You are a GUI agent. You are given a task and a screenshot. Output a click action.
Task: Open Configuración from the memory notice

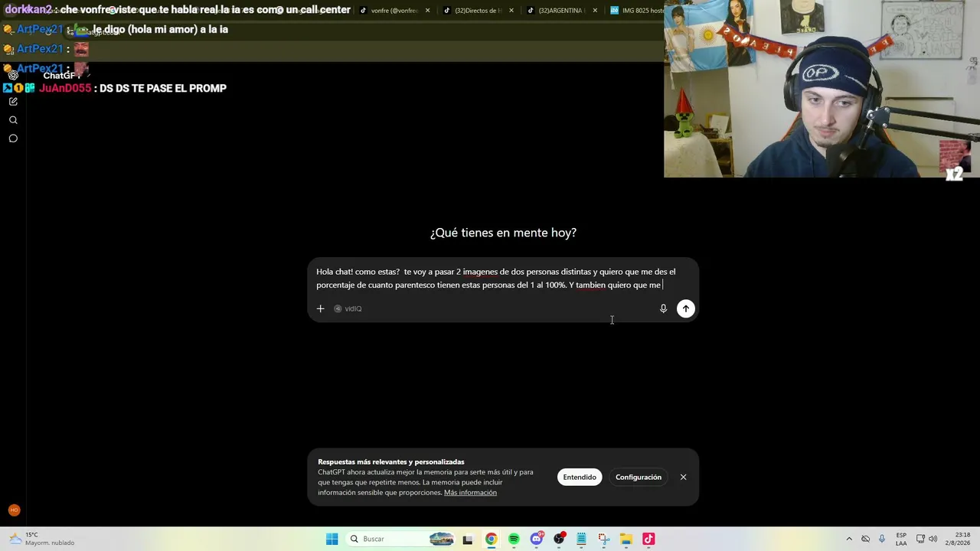639,477
